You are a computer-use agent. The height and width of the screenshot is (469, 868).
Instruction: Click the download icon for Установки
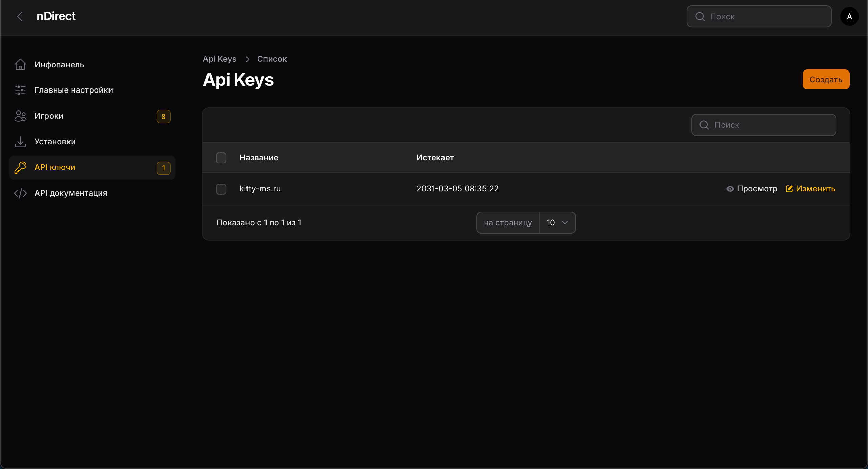[20, 142]
